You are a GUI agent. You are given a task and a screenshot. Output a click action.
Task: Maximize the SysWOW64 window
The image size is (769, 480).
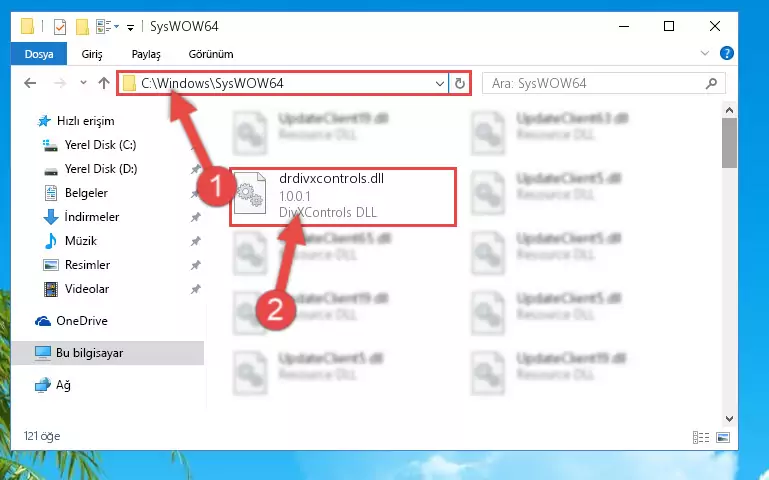[x=669, y=26]
